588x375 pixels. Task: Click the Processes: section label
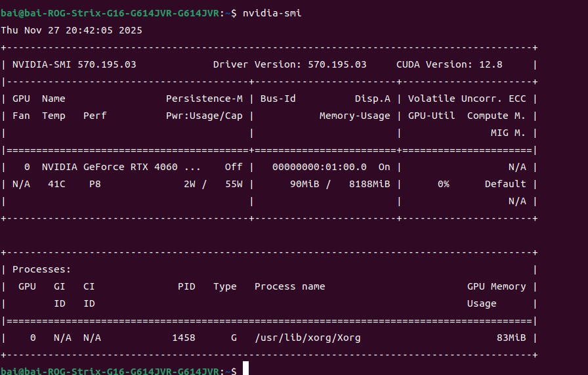[x=41, y=269]
